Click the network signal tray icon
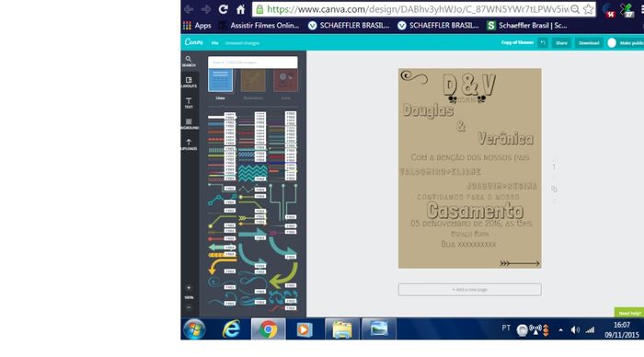The image size is (644, 357). [590, 330]
